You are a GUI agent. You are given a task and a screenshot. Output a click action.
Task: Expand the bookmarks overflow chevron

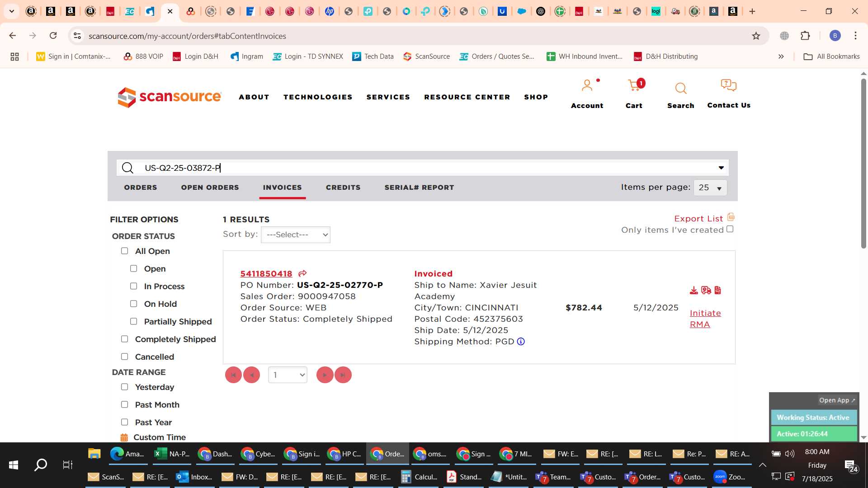pos(781,56)
